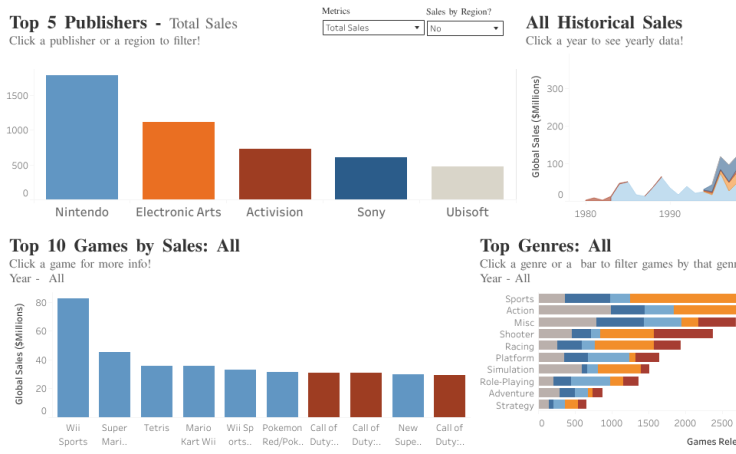
Task: Click the Sports genre label
Action: pyautogui.click(x=519, y=298)
